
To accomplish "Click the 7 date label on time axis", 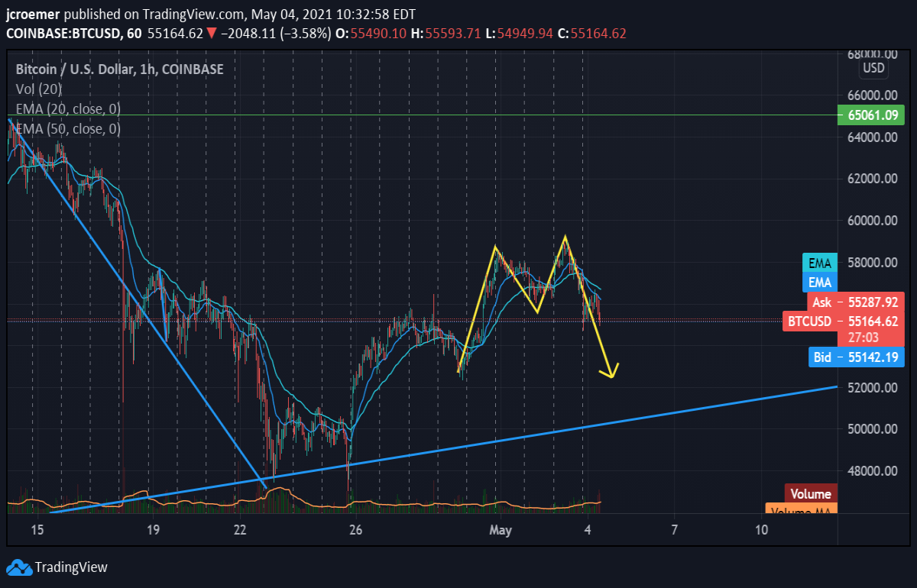I will [x=674, y=530].
